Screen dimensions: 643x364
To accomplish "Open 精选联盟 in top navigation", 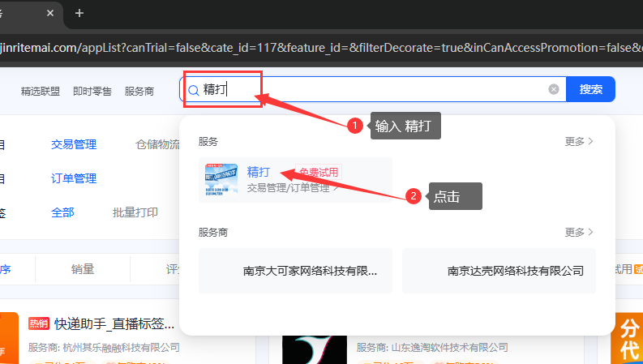I will tap(41, 91).
